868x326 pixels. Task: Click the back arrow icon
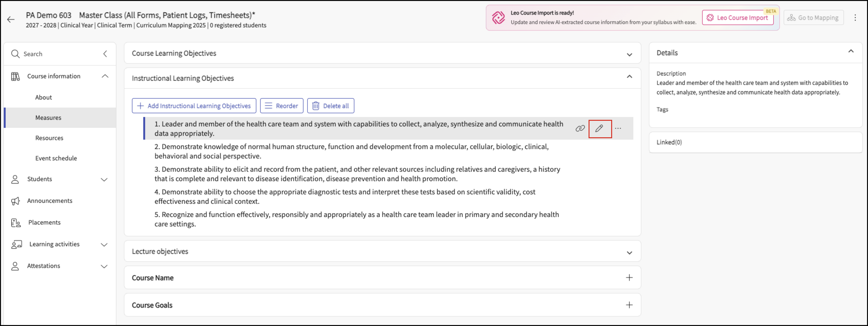point(11,20)
